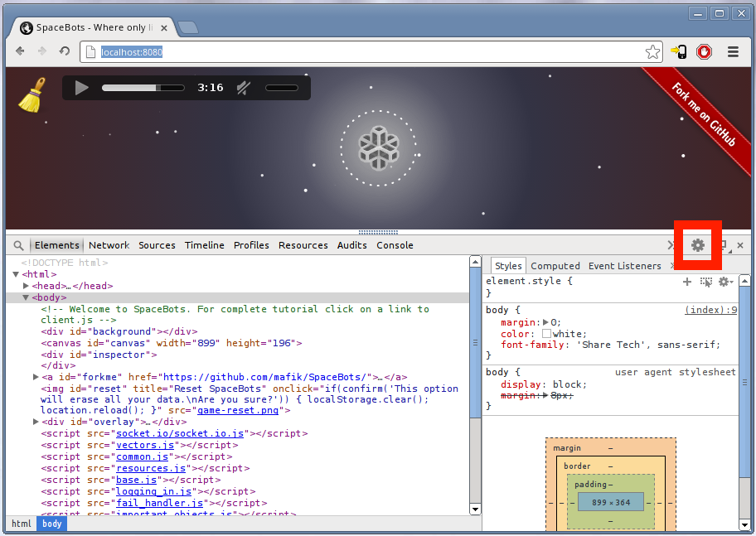Expand the head element node
Viewport: 756px width, 536px height.
pyautogui.click(x=27, y=286)
